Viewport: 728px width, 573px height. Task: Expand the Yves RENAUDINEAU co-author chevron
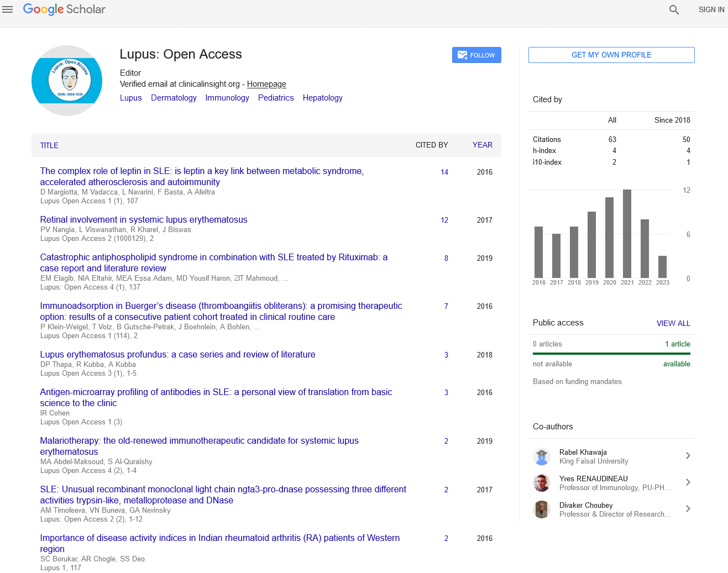click(x=688, y=482)
